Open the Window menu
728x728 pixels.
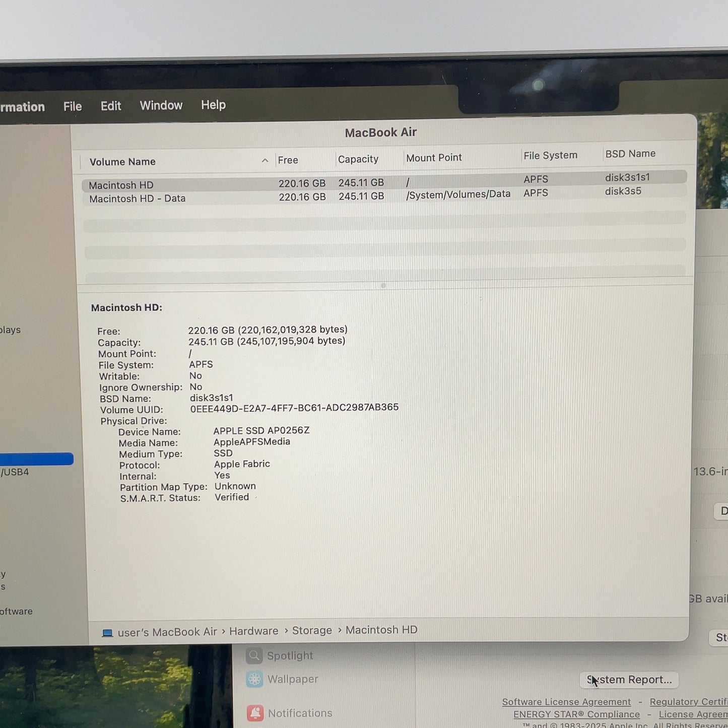[161, 105]
